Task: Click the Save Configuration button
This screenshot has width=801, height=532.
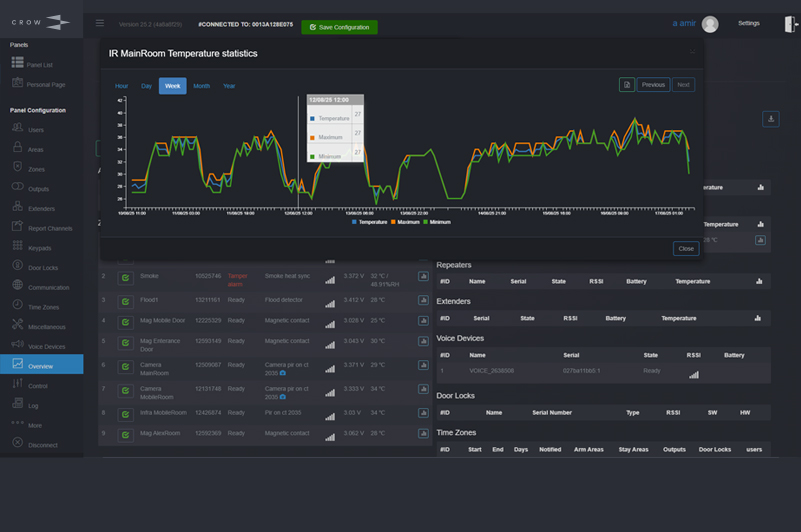Action: pyautogui.click(x=339, y=27)
